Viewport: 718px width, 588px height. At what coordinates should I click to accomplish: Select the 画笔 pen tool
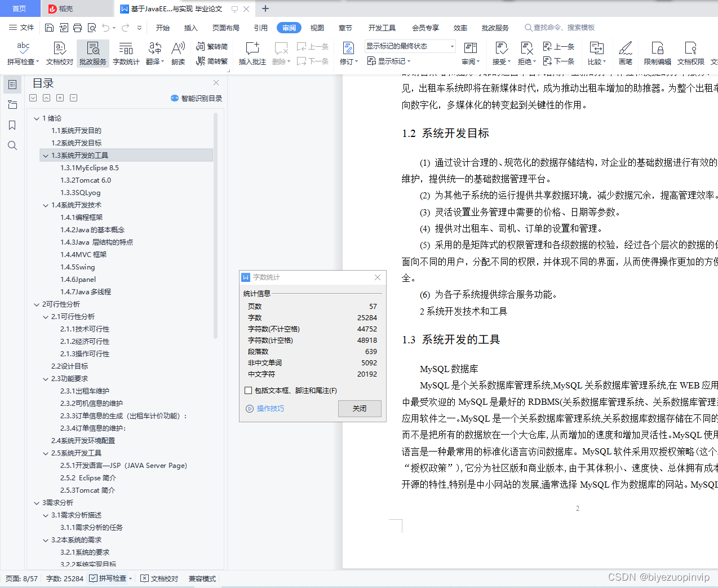click(626, 54)
